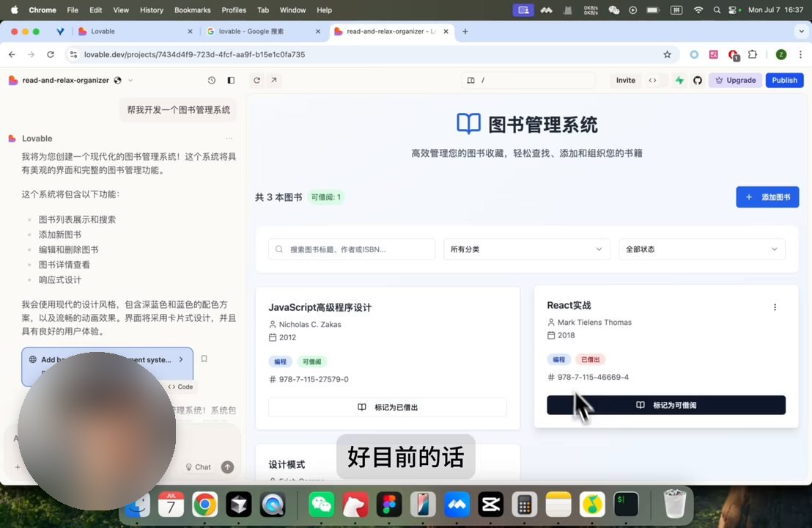Launch Figma from the Dock
812x528 pixels.
pos(389,505)
